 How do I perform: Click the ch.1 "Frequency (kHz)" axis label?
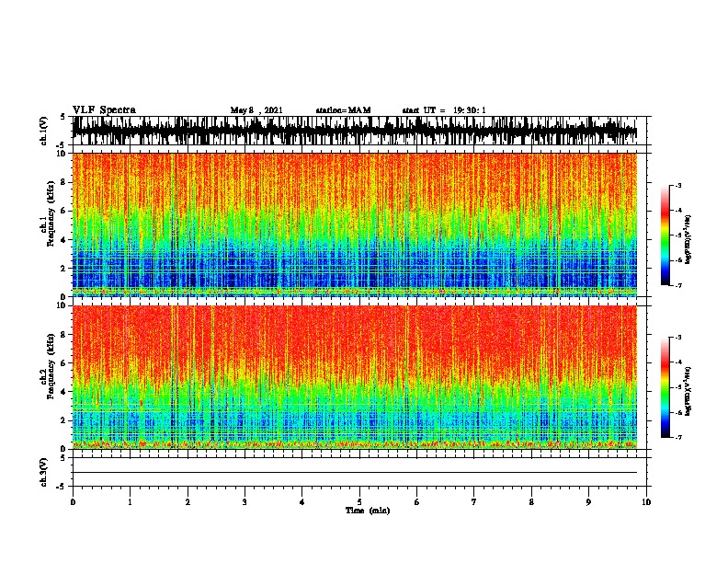pos(51,213)
